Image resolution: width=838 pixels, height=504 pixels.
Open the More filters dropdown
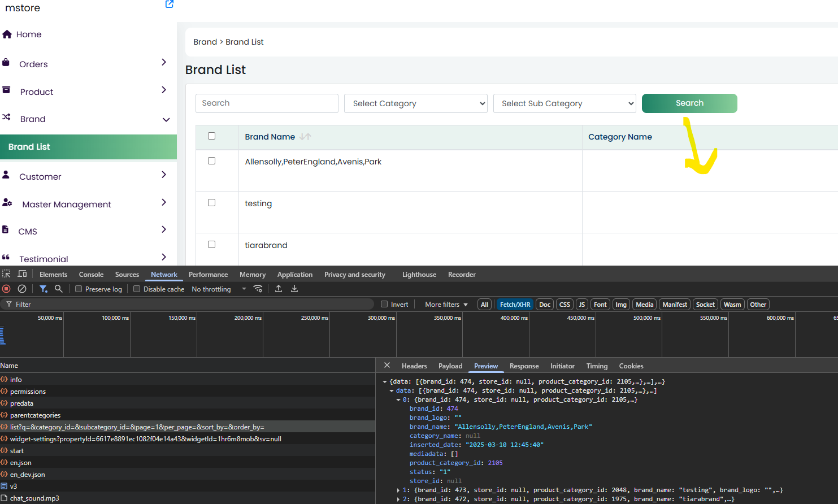(x=446, y=305)
